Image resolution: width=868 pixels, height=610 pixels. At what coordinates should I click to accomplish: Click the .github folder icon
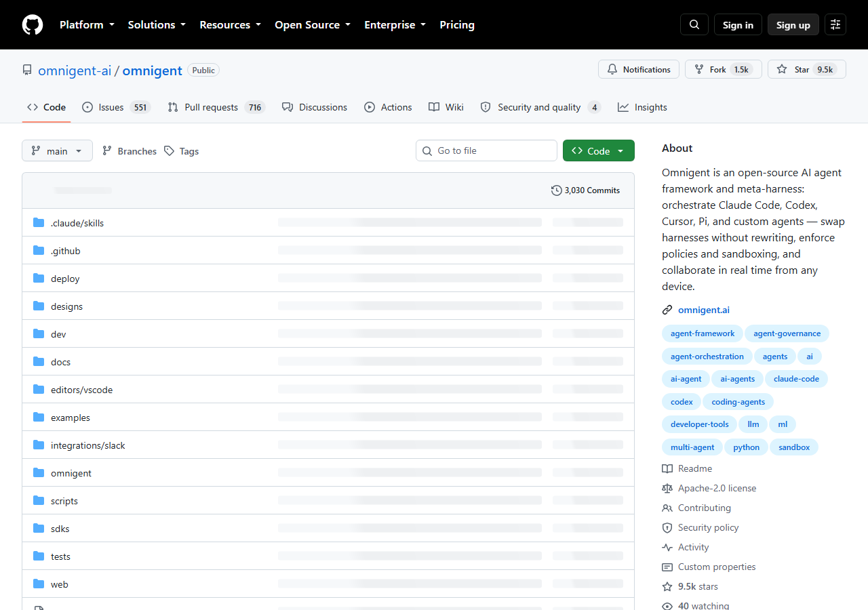point(39,251)
